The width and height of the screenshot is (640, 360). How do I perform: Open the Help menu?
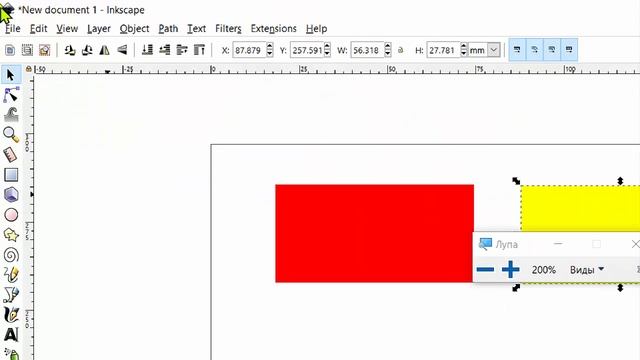[316, 29]
